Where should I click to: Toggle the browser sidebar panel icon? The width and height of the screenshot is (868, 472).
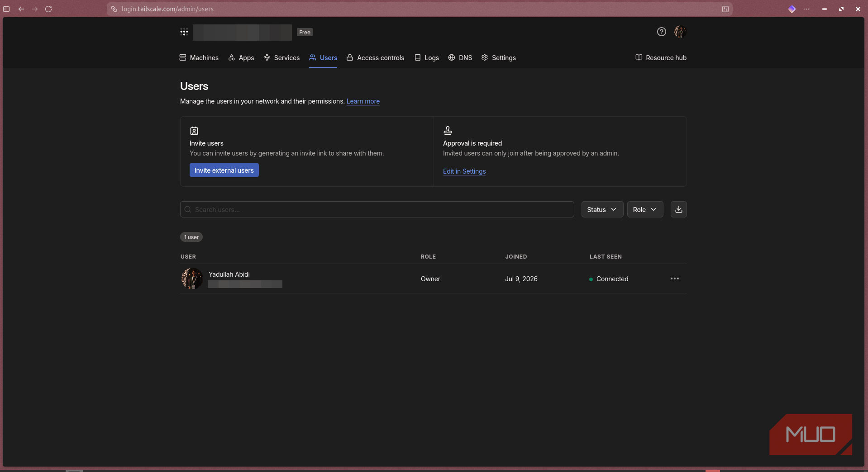coord(6,9)
